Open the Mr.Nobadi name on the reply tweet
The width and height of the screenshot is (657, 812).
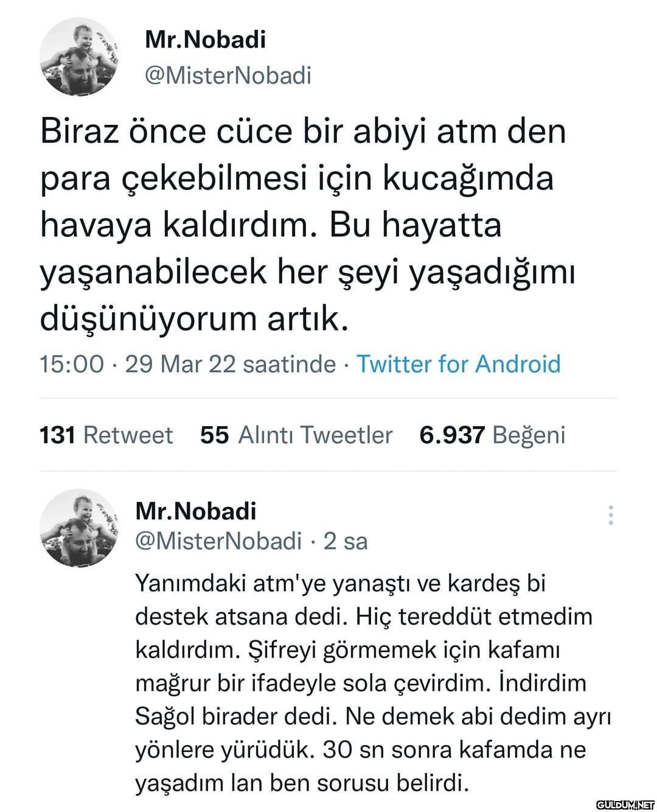click(x=195, y=511)
